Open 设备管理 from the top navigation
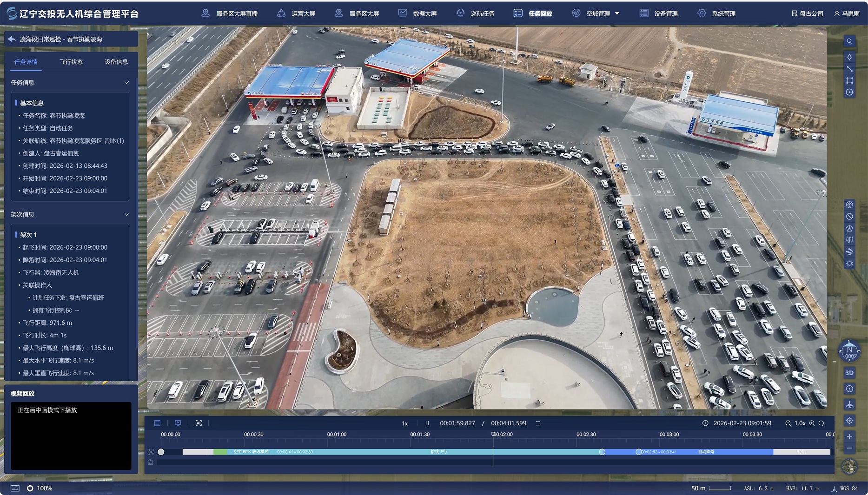Image resolution: width=868 pixels, height=495 pixels. [659, 13]
